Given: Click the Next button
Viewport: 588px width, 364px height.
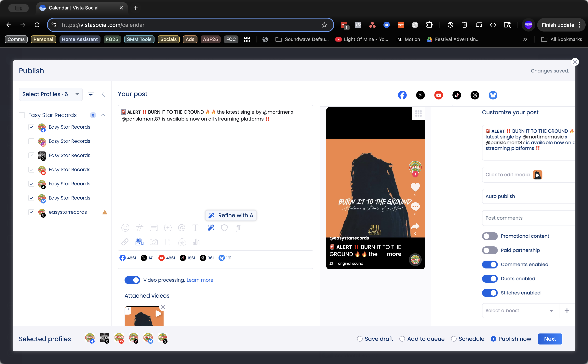Looking at the screenshot, I should [550, 339].
